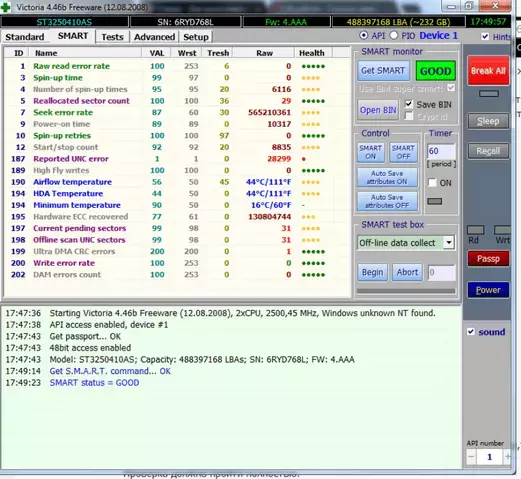Click the Open BIN button

pyautogui.click(x=378, y=110)
